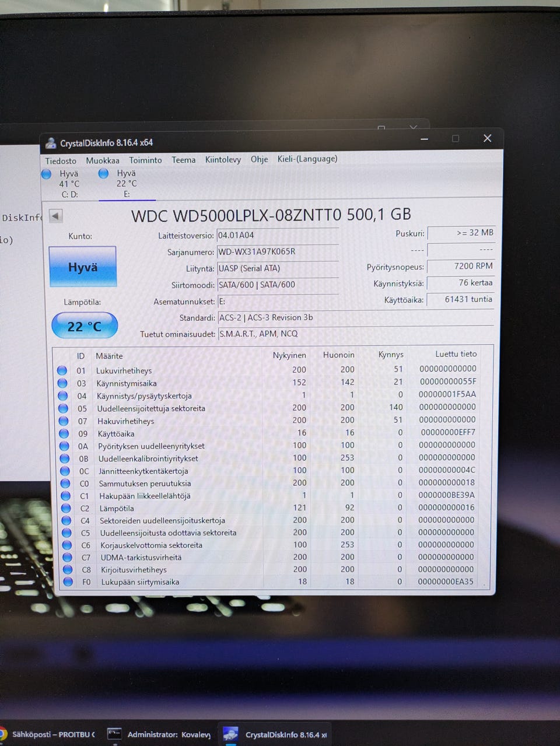
Task: Click the Nykyinen column header
Action: (289, 355)
